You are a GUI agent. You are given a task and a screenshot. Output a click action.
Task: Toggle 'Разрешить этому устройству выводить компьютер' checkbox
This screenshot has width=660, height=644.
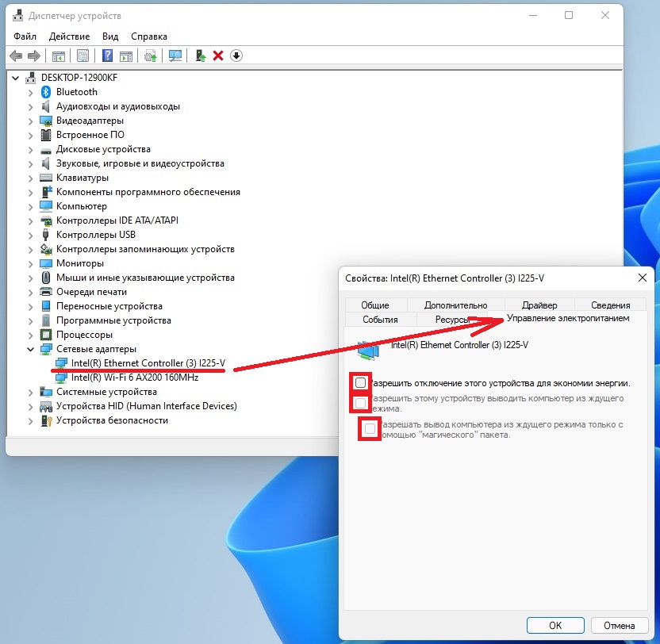coord(360,403)
